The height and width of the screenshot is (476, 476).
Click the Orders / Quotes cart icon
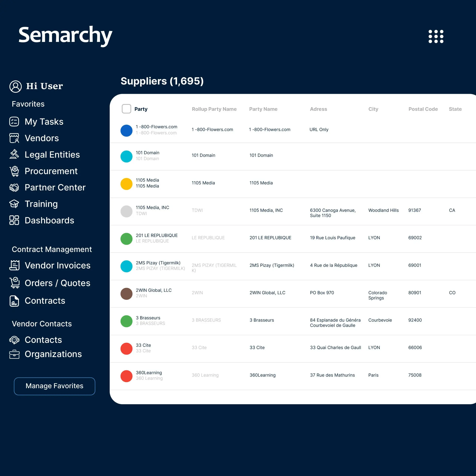[14, 283]
